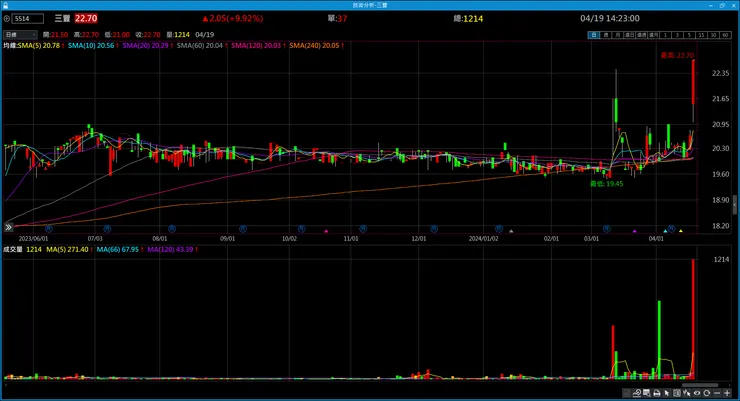Click the volume MA(66) 67.95 label
Viewport: 740px width, 401px height.
[x=119, y=249]
